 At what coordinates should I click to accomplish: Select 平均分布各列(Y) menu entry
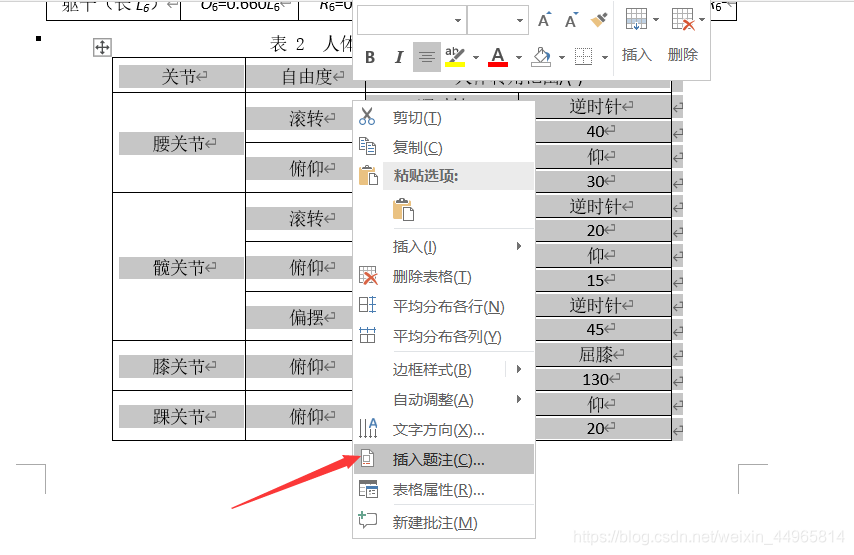(444, 337)
